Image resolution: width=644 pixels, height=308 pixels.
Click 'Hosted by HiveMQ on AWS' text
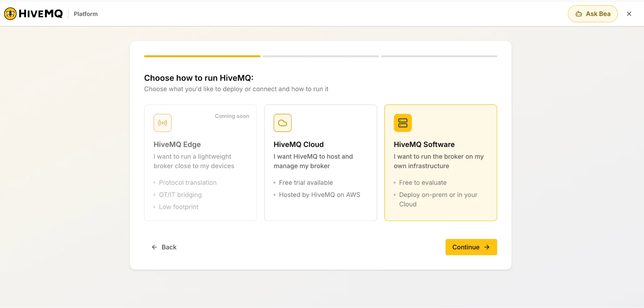point(319,195)
